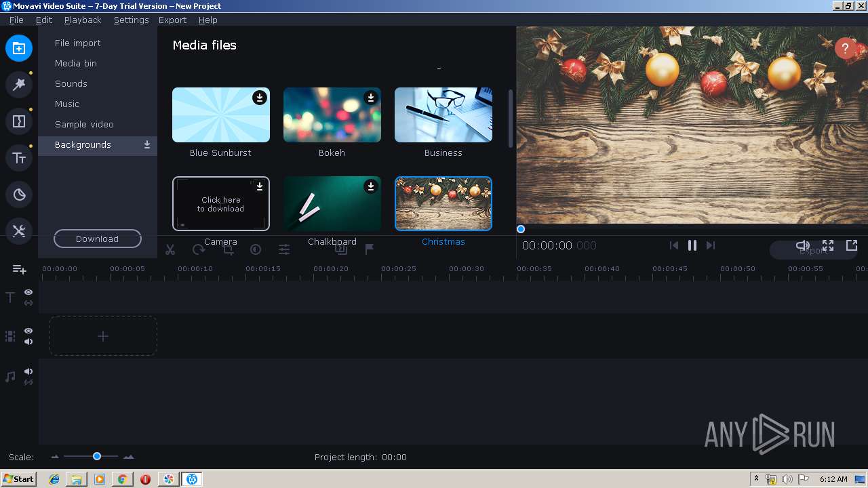
Task: Click the Add track icon
Action: click(19, 270)
